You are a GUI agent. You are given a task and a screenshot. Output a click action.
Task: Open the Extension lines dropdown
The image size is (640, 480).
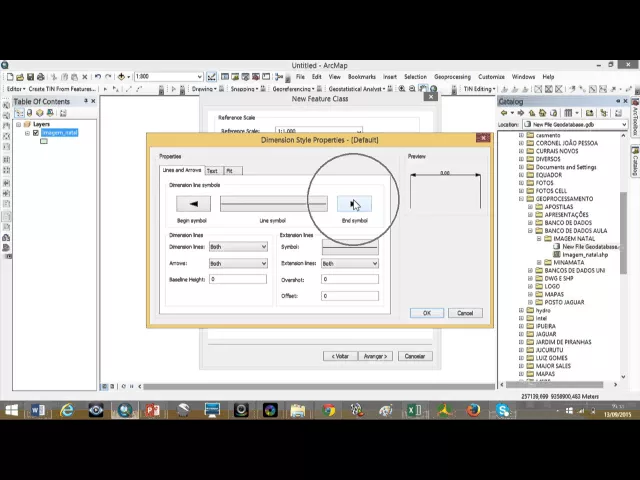(x=350, y=263)
